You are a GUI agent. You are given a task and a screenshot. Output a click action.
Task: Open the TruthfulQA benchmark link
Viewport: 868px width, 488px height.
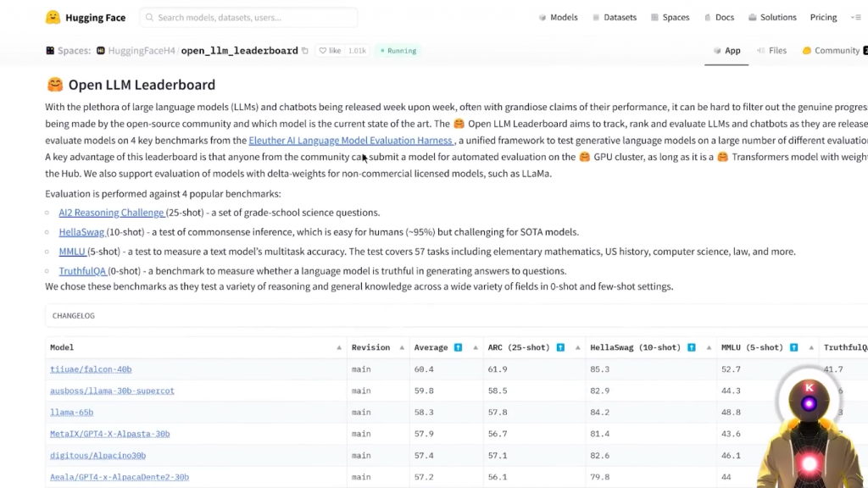(82, 271)
